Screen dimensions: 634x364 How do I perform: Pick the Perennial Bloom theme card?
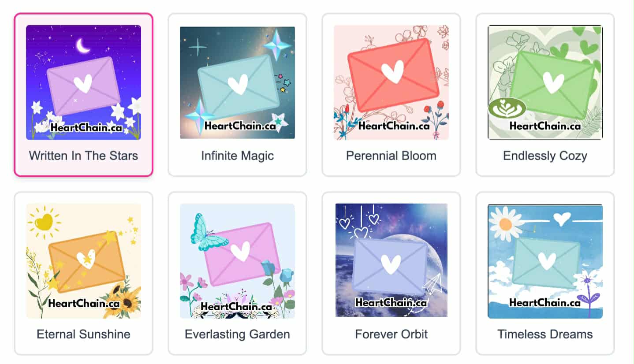391,95
